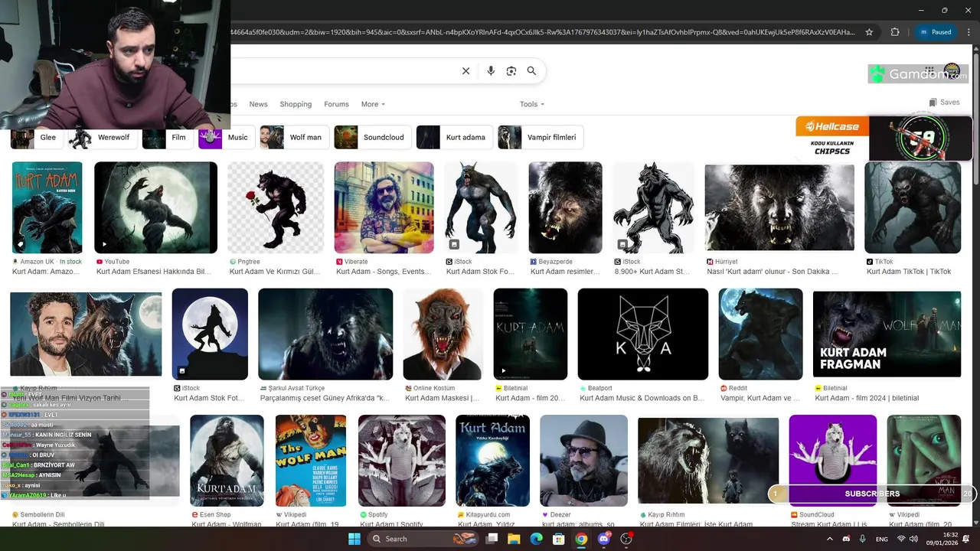Viewport: 980px width, 551px height.
Task: Open Task View on taskbar
Action: pos(492,539)
